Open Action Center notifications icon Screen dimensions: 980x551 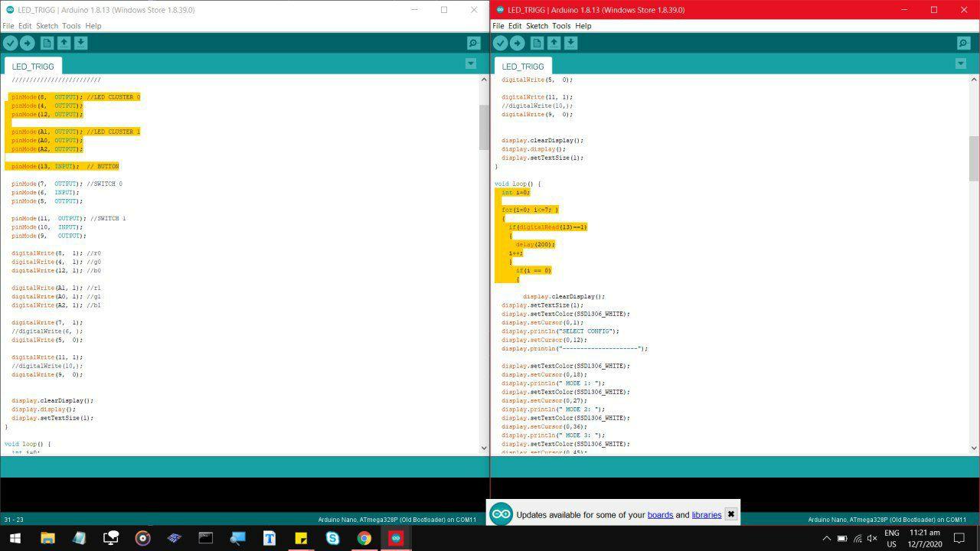[x=959, y=539]
